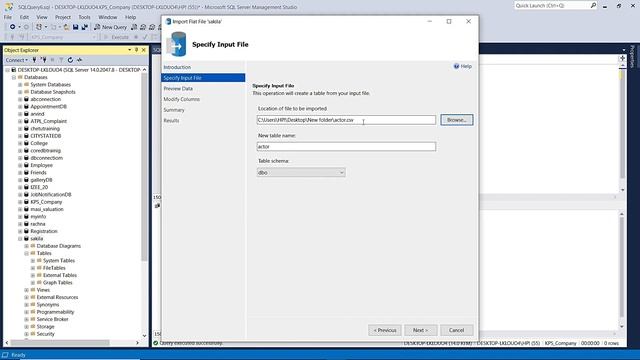Viewport: 640px width, 360px height.
Task: Click the Views folder icon under sakila
Action: coord(33,290)
